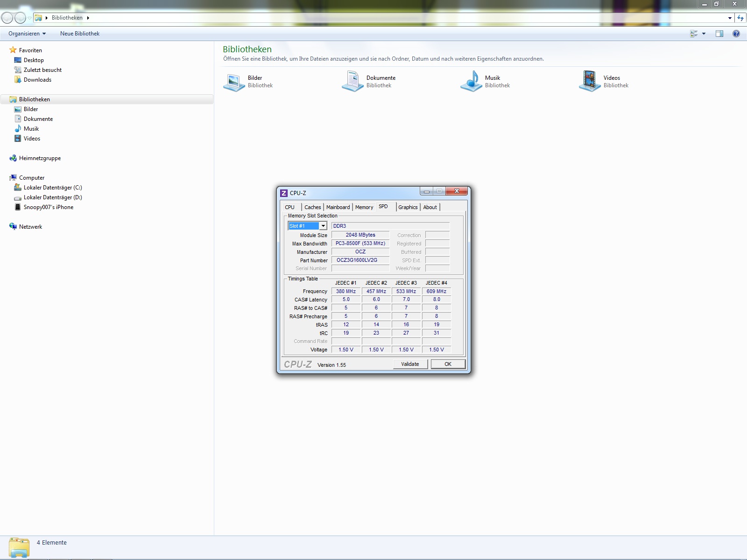Select Dokumente in the navigation tree
The width and height of the screenshot is (747, 560).
[38, 119]
